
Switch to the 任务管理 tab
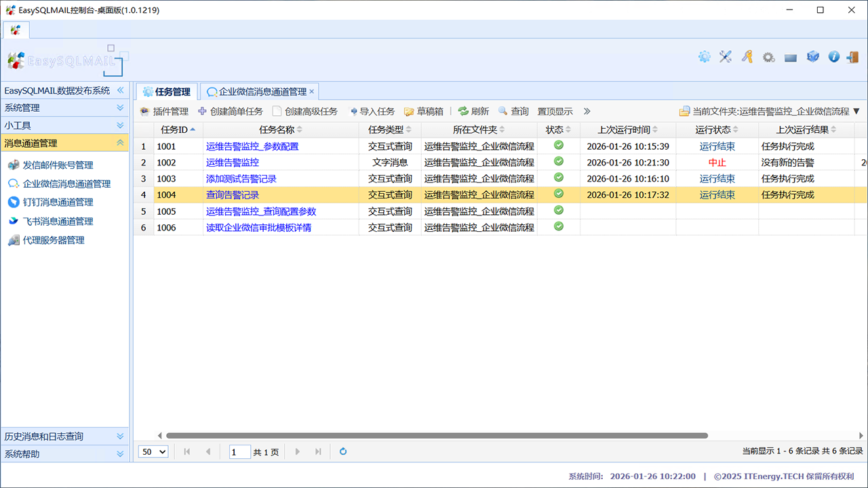coord(167,91)
